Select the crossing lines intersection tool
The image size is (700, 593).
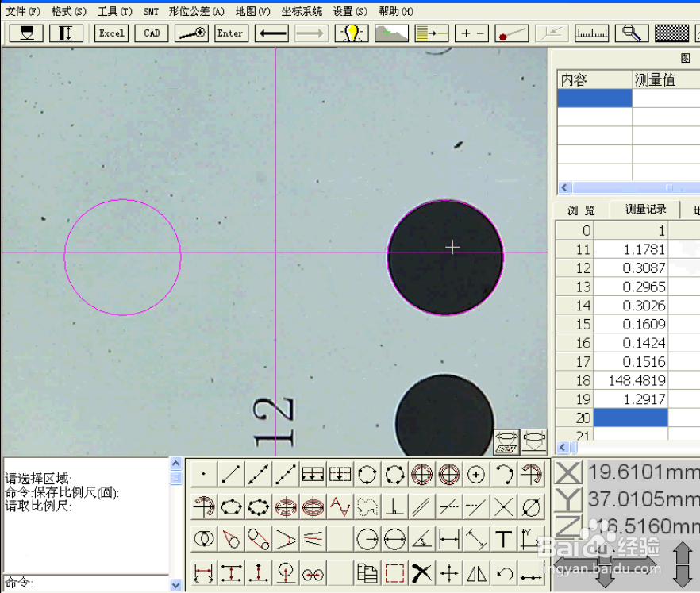[x=503, y=507]
